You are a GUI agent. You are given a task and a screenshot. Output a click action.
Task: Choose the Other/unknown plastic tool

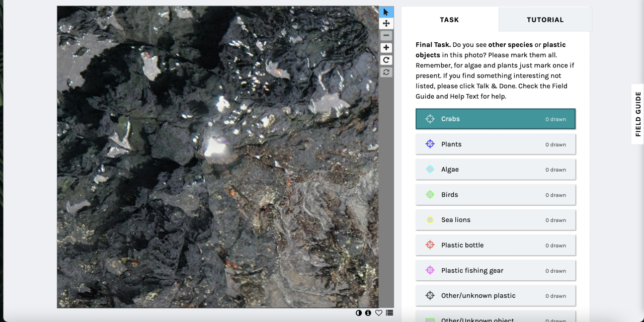tap(495, 295)
